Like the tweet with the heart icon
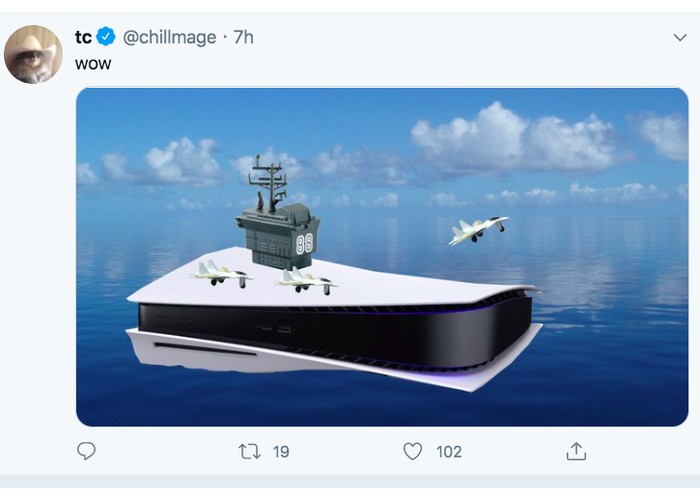The image size is (700, 496). pyautogui.click(x=412, y=451)
